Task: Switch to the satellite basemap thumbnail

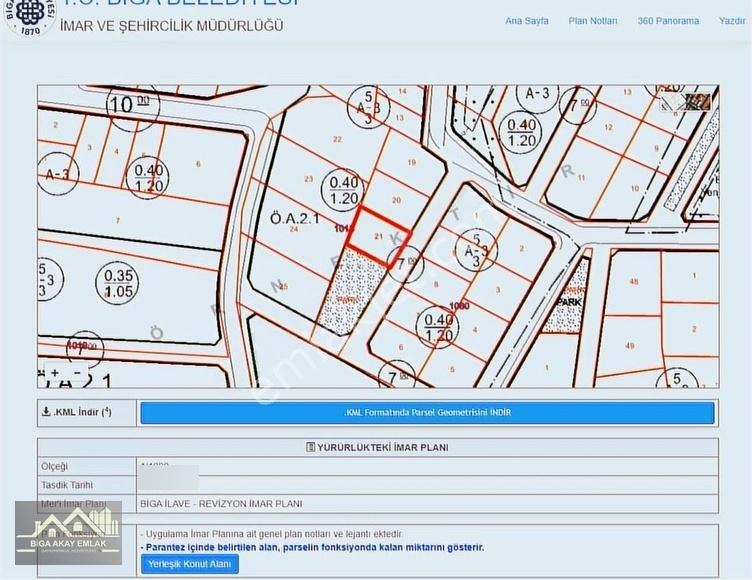Action: (698, 102)
